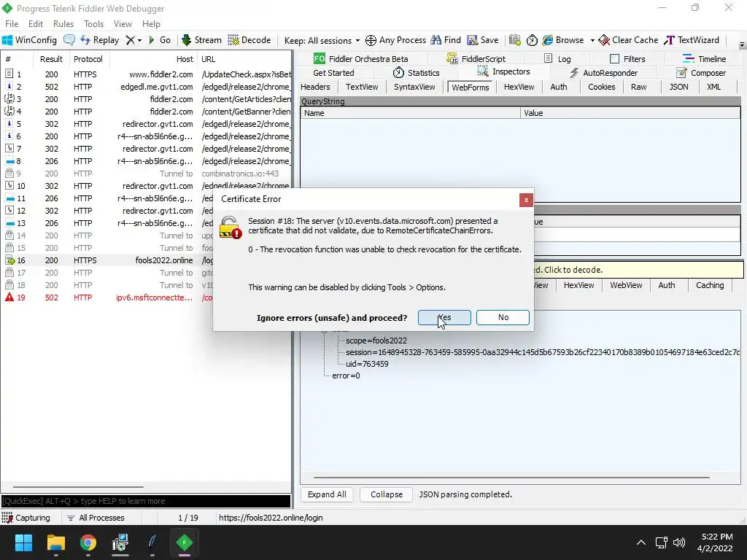Save sessions with the Save icon
The width and height of the screenshot is (747, 560).
pos(483,40)
